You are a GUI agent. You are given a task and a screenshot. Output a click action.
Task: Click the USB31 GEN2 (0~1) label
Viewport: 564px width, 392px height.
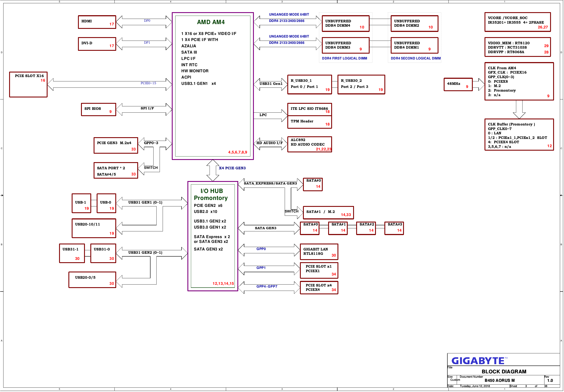[145, 252]
